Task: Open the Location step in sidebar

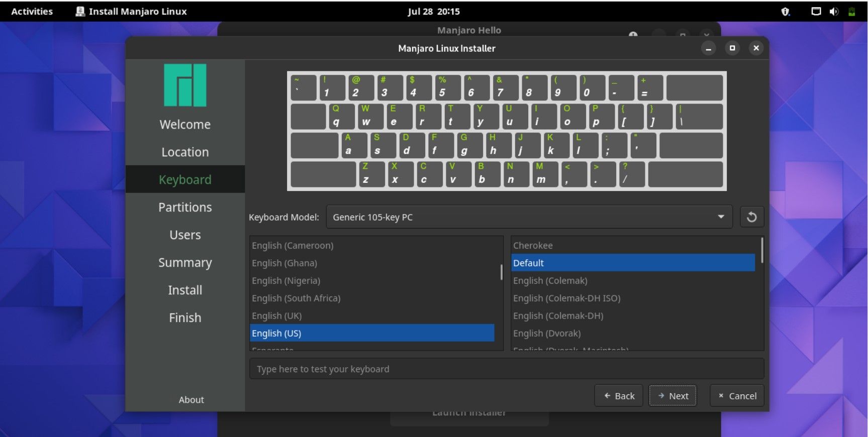Action: 185,152
